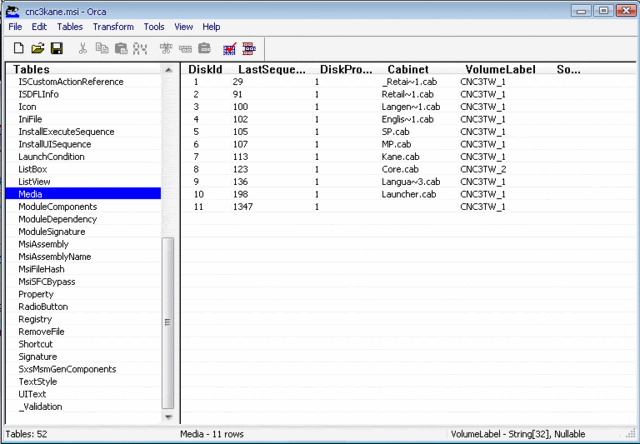Select the IniFile table
The width and height of the screenshot is (640, 444).
pyautogui.click(x=30, y=119)
